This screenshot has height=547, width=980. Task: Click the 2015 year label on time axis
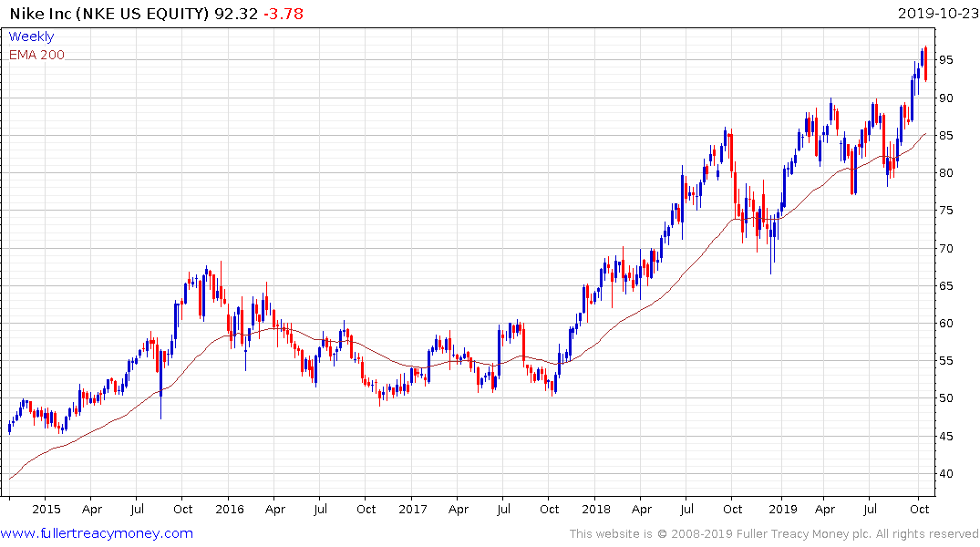coord(46,510)
